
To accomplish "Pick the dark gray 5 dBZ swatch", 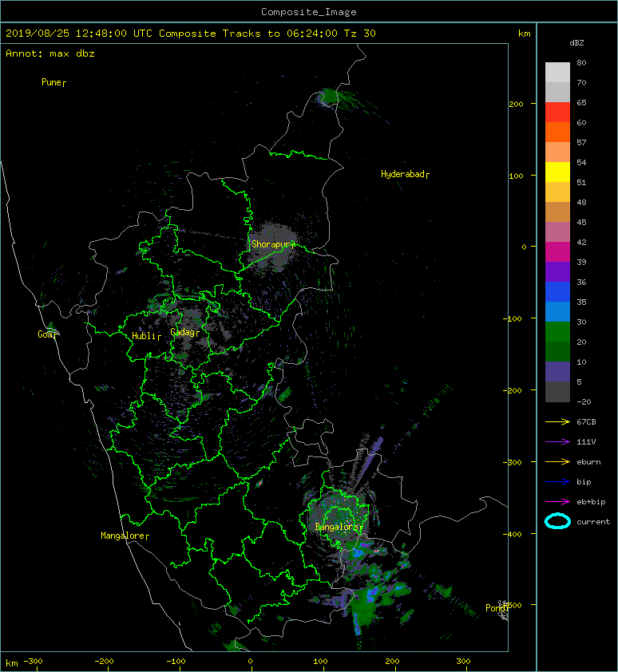I will pos(557,391).
